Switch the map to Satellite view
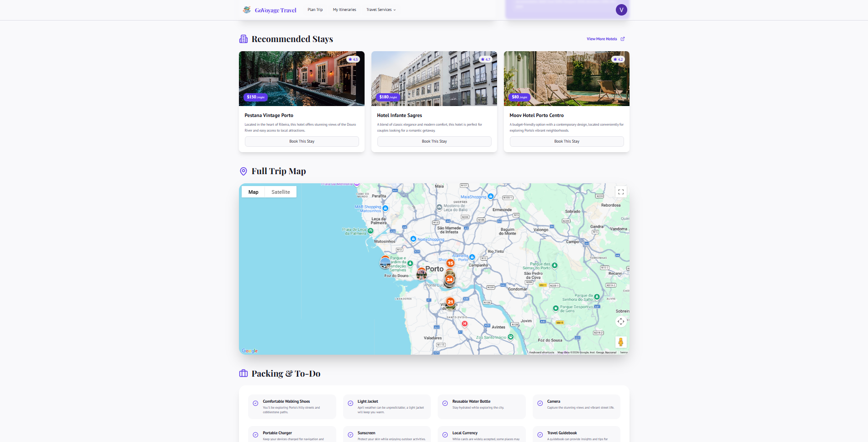Image resolution: width=868 pixels, height=442 pixels. (x=280, y=192)
